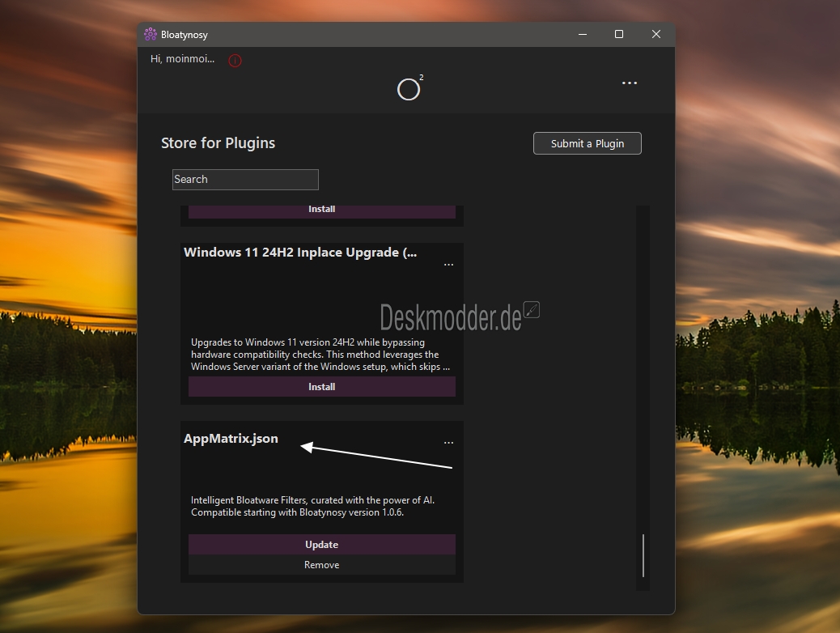Remove the AppMatrix.json plugin
Screen dimensions: 840x633
click(x=321, y=565)
